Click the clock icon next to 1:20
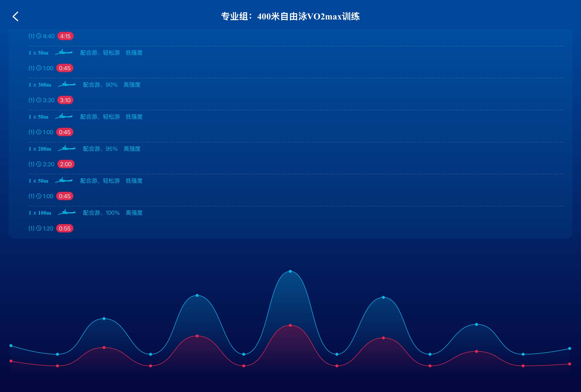 tap(39, 228)
